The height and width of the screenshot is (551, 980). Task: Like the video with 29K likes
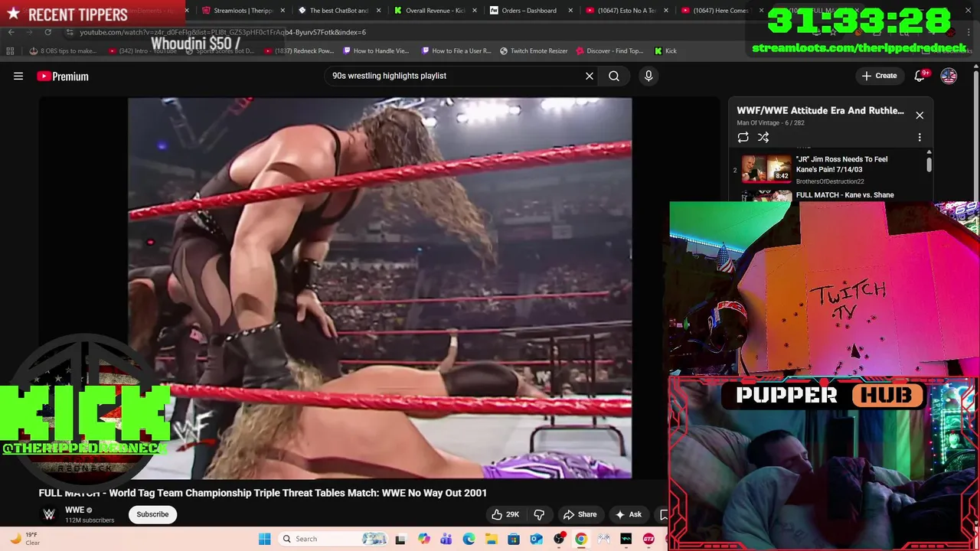point(505,514)
